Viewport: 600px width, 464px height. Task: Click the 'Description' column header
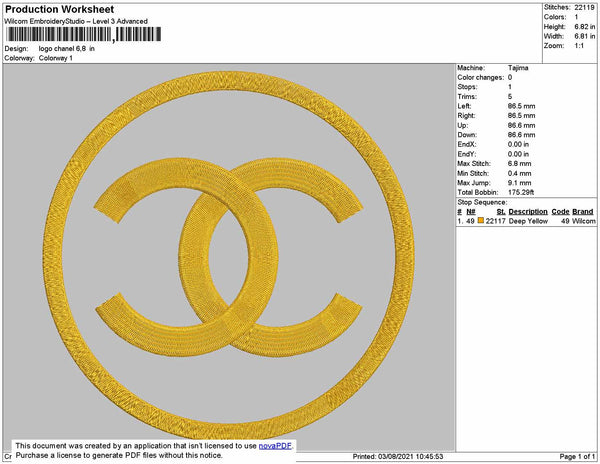528,212
